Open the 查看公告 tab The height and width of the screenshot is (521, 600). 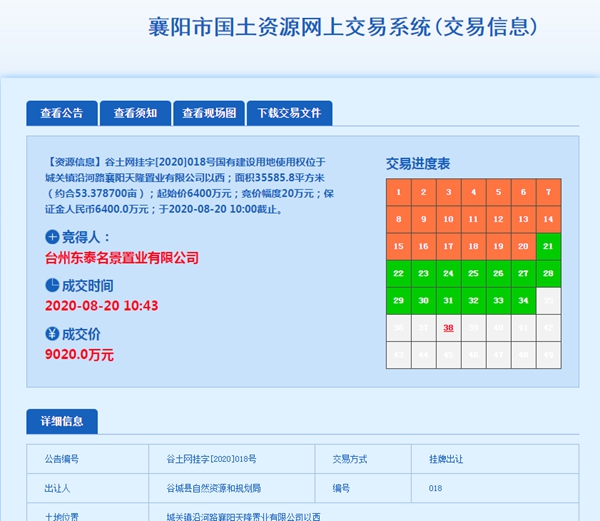[x=62, y=113]
